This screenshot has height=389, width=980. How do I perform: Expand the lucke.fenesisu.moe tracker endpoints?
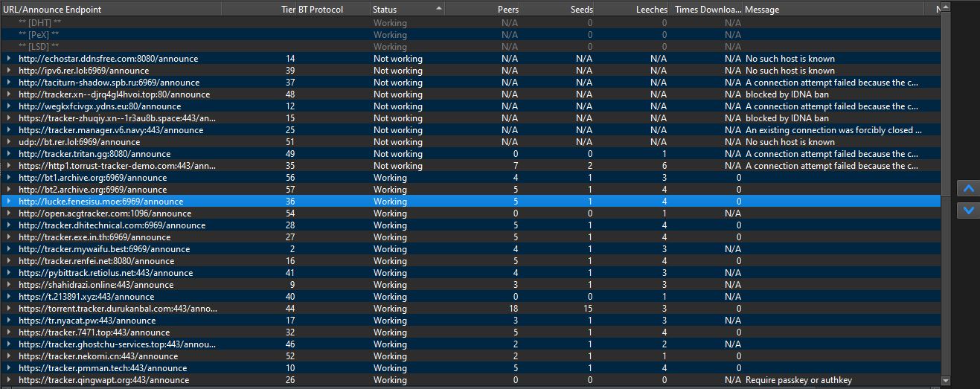pos(9,202)
